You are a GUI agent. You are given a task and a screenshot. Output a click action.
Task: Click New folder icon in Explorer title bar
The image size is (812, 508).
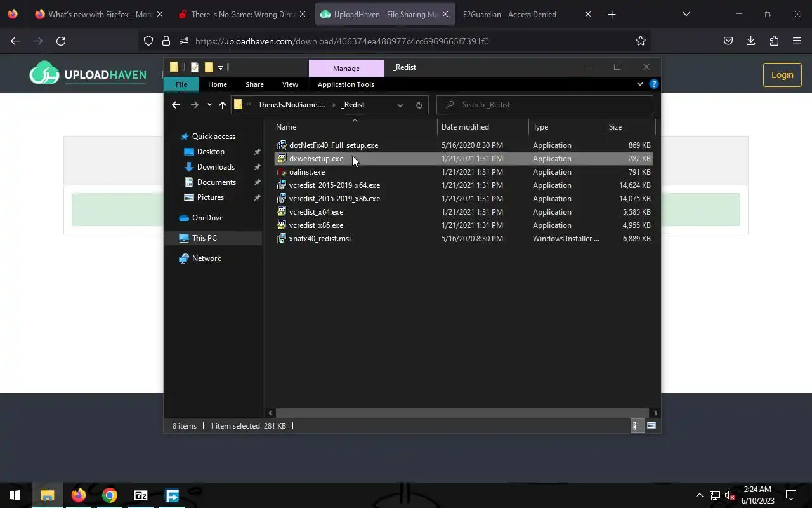click(209, 67)
